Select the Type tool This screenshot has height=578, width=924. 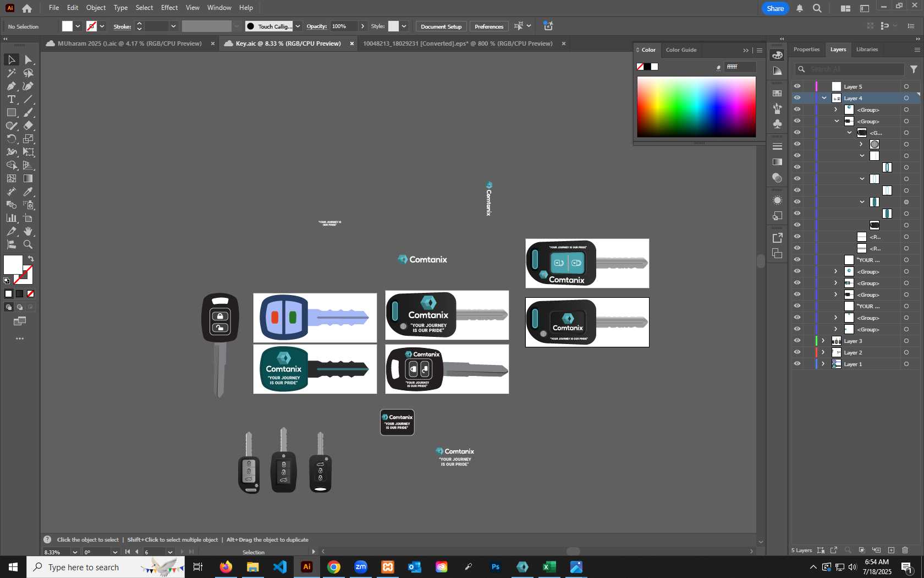(11, 99)
